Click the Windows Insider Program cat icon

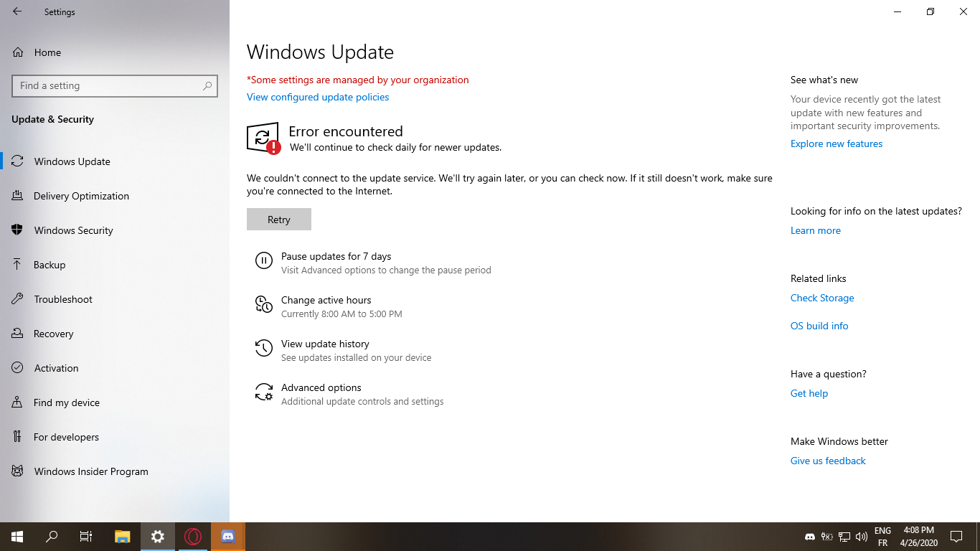(17, 471)
